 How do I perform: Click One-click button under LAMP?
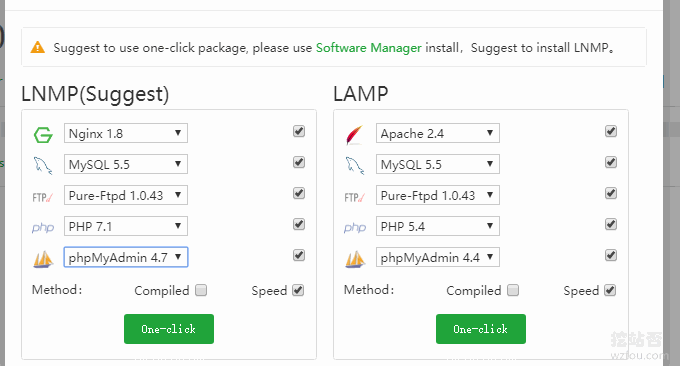click(481, 329)
